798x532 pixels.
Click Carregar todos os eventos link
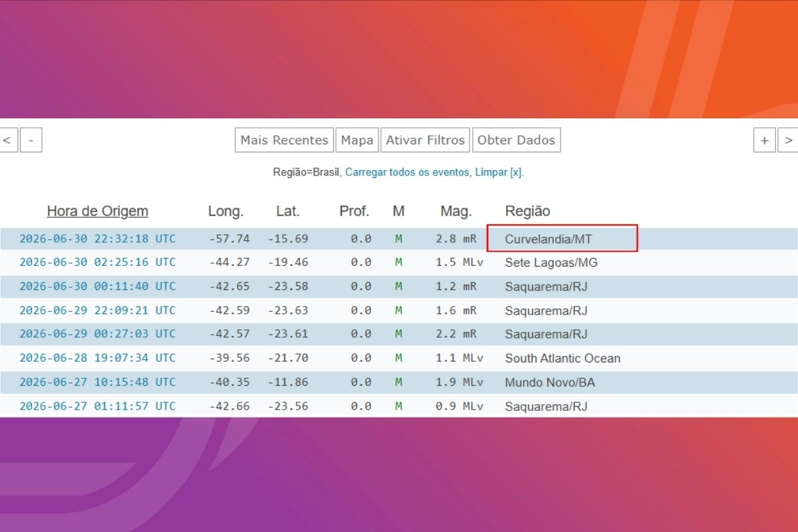pos(408,172)
